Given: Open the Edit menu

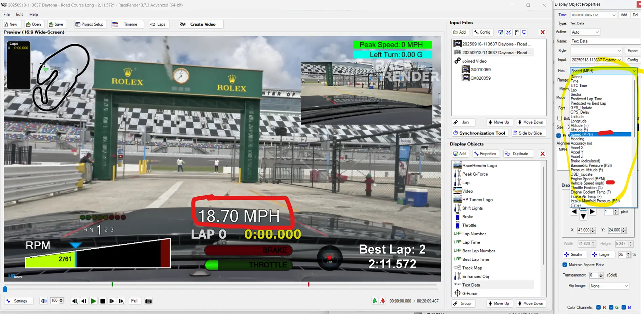Looking at the screenshot, I should [20, 15].
